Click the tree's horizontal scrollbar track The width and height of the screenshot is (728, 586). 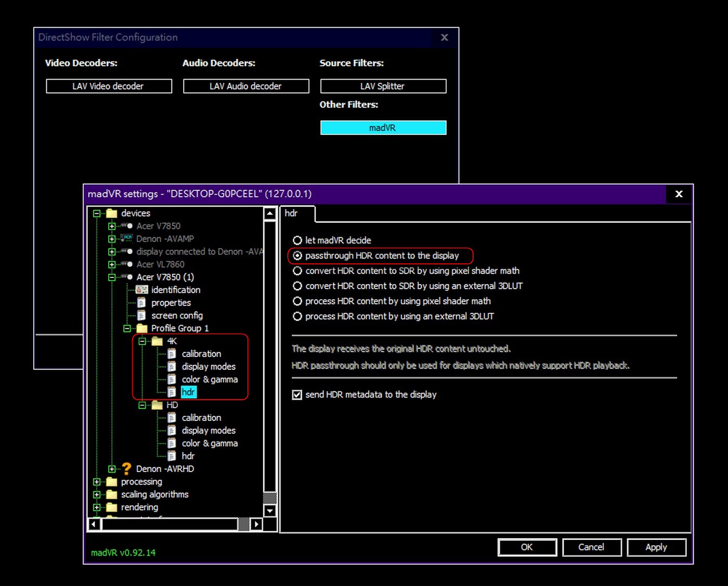[x=170, y=524]
